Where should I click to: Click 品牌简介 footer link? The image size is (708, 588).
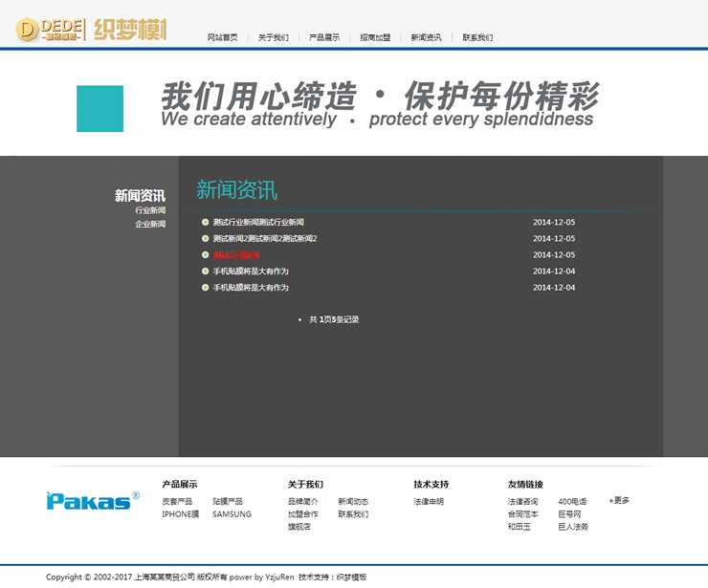point(303,502)
